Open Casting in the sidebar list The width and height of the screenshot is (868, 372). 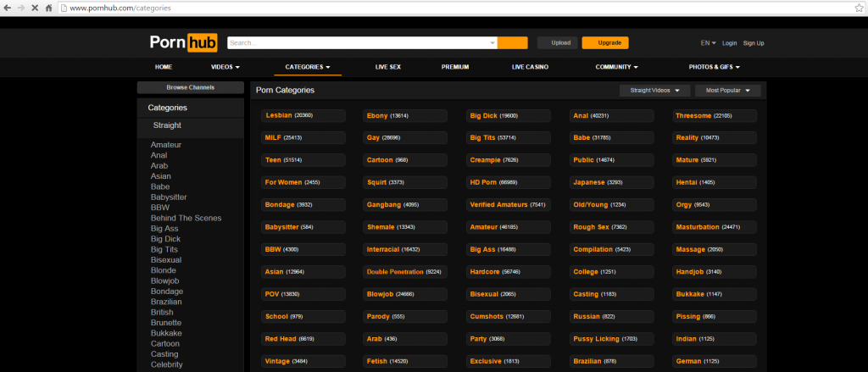click(x=164, y=354)
